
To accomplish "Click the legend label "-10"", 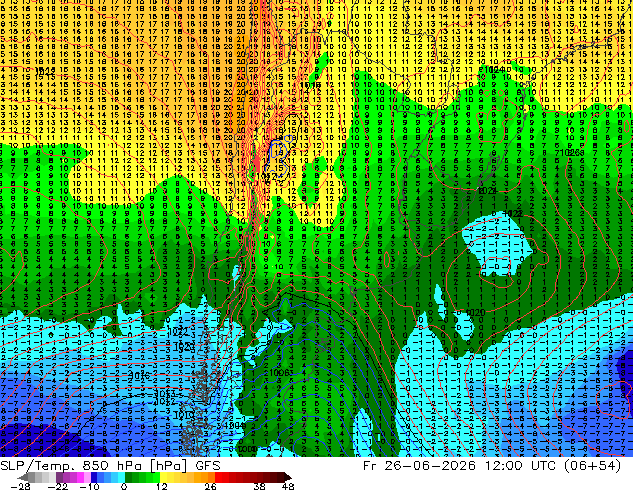I will (x=89, y=486).
